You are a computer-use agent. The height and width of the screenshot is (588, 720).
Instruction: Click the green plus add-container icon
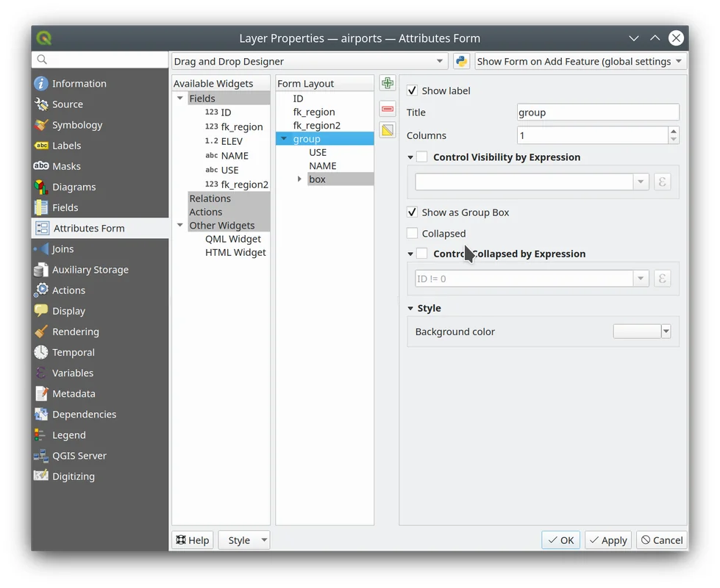[388, 84]
